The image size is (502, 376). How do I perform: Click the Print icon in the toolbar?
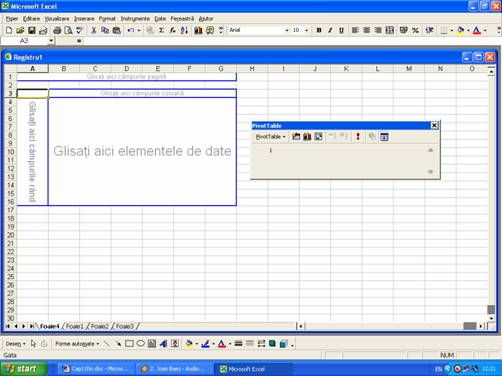click(57, 30)
